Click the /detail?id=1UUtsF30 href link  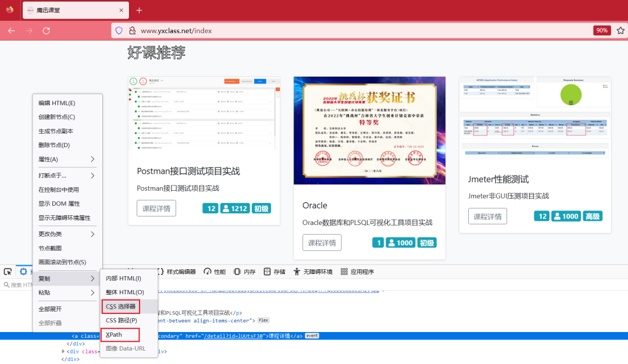coord(233,336)
